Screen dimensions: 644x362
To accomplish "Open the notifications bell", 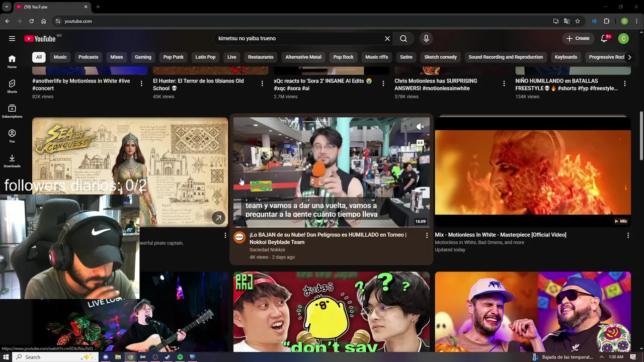I will [x=605, y=38].
